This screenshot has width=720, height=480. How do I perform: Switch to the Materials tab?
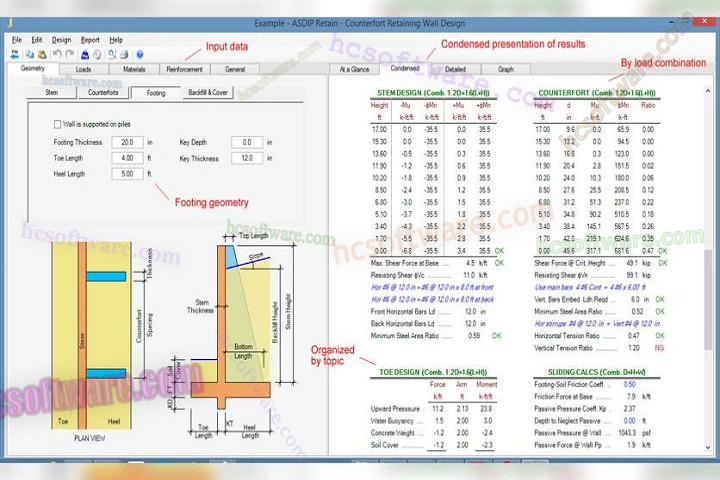[x=134, y=69]
